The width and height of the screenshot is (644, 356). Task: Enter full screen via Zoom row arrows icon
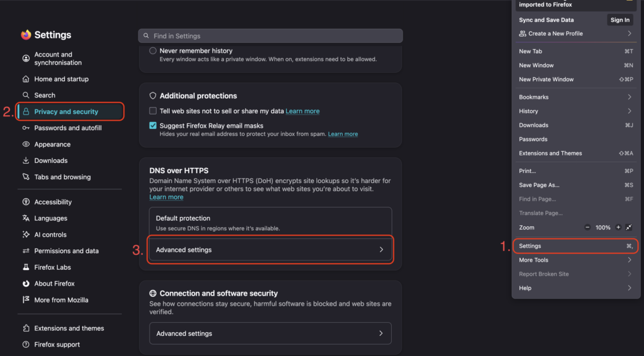[x=629, y=228]
